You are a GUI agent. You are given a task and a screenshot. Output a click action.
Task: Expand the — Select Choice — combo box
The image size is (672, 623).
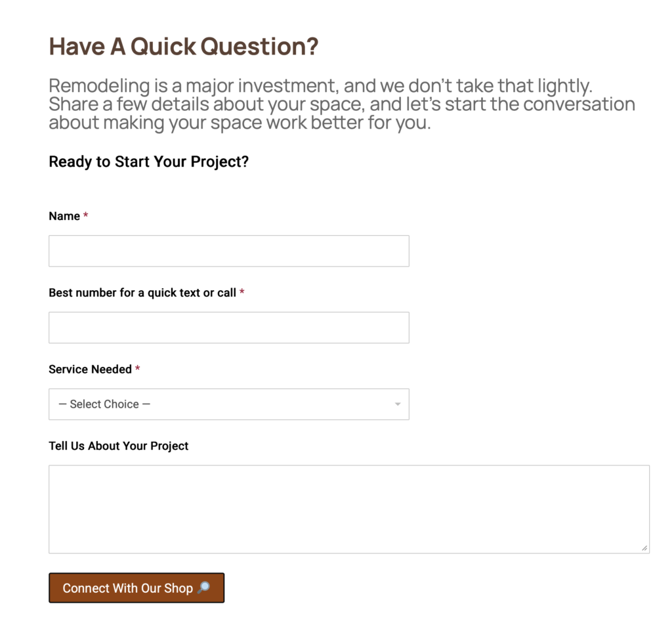click(x=228, y=404)
